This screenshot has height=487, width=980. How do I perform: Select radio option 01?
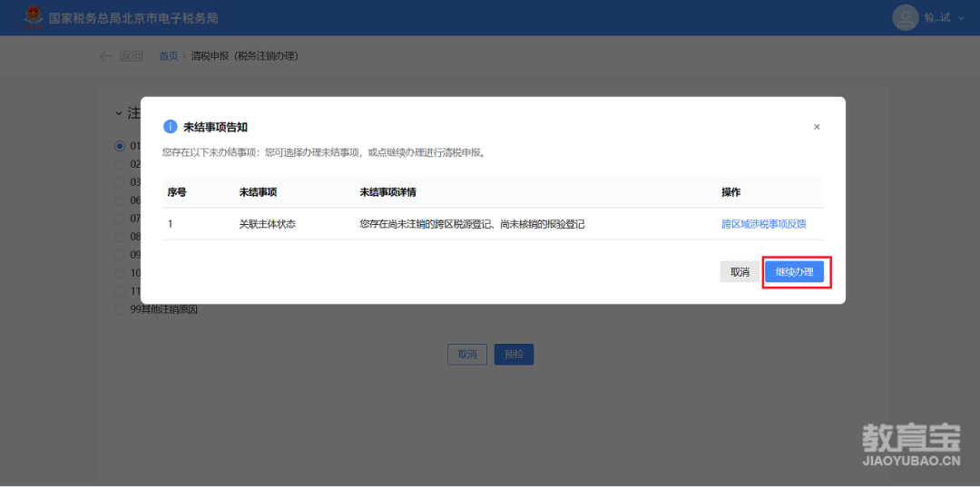(x=120, y=146)
